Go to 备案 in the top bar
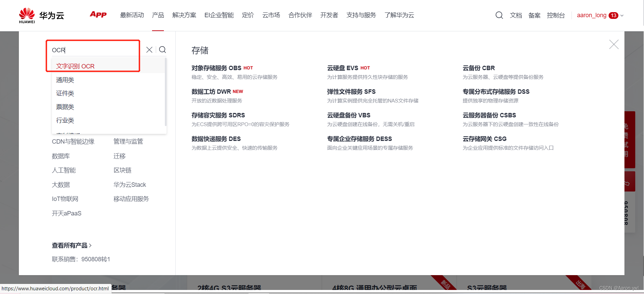Viewport: 644px width, 294px height. click(x=534, y=16)
